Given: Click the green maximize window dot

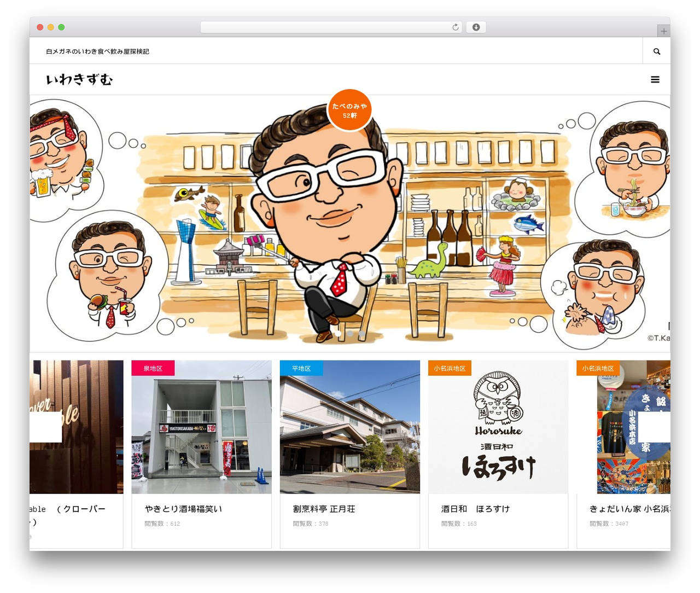Looking at the screenshot, I should pos(61,27).
